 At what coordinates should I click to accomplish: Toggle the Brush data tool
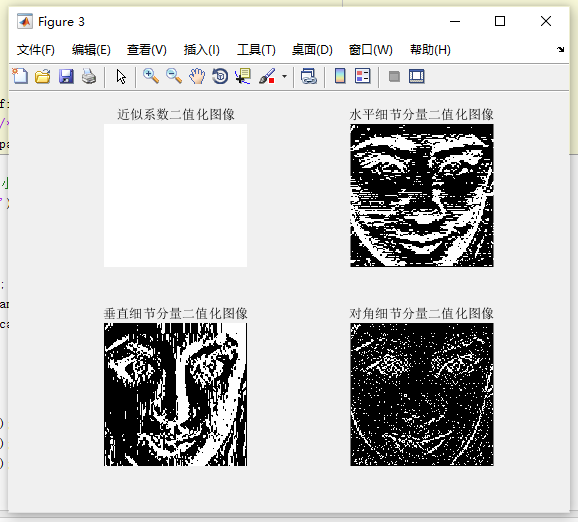tap(267, 76)
